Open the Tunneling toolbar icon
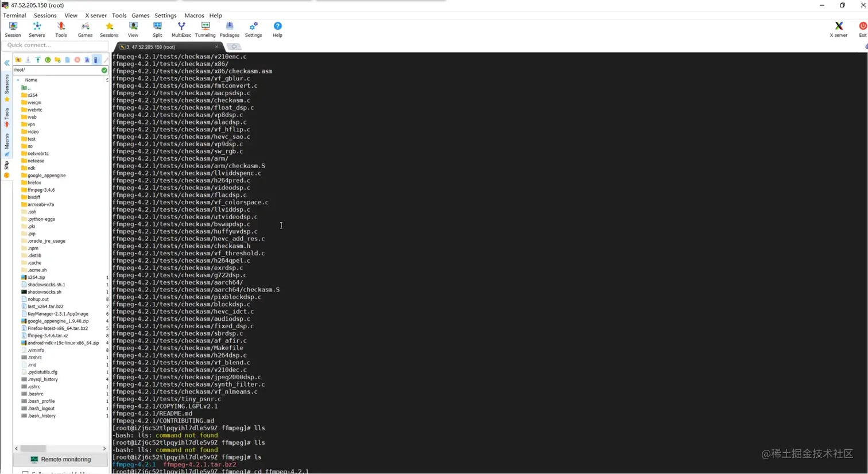 tap(206, 29)
